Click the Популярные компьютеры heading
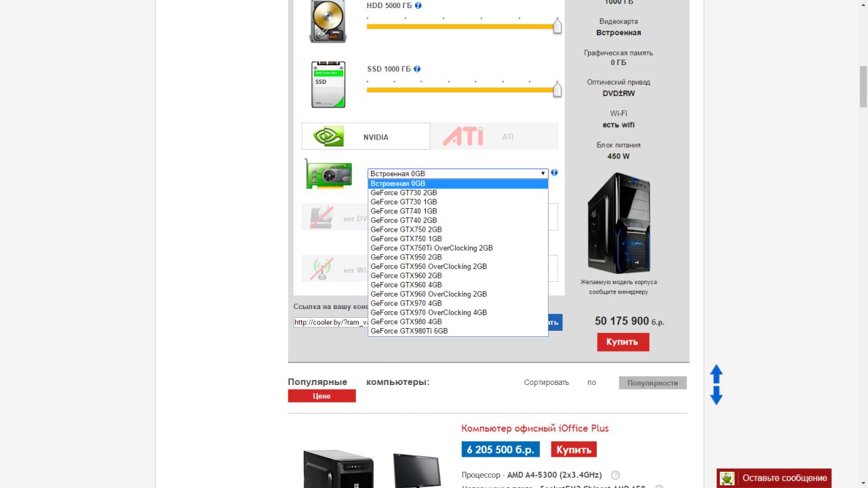Image resolution: width=868 pixels, height=488 pixels. (359, 382)
